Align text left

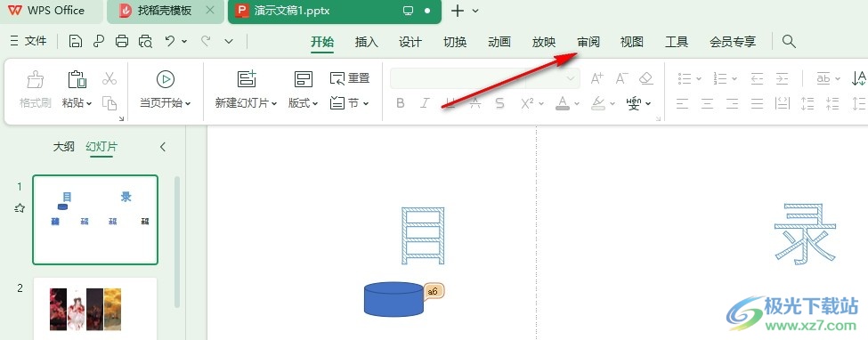(x=682, y=103)
